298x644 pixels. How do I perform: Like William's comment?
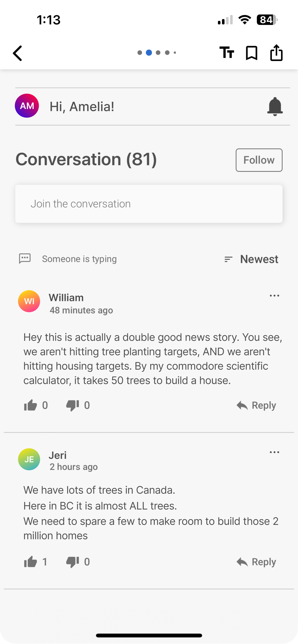[x=31, y=405]
